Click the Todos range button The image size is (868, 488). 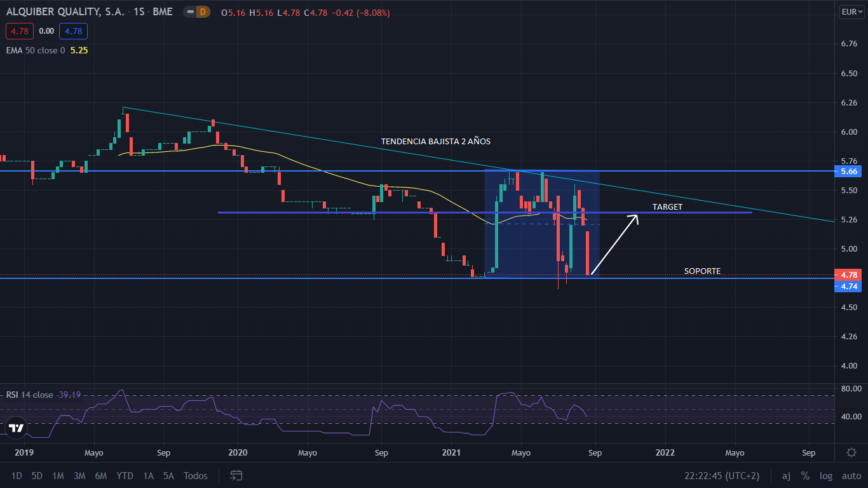click(195, 475)
